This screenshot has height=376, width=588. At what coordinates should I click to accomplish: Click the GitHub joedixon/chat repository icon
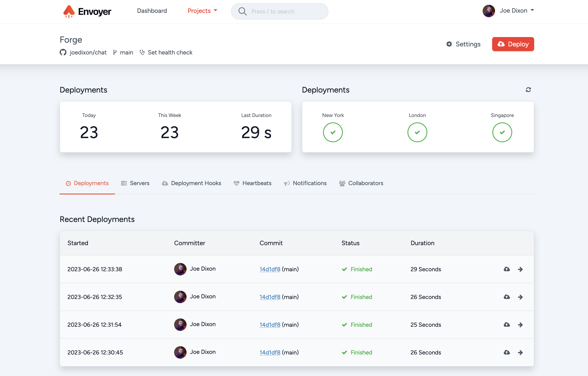tap(63, 53)
